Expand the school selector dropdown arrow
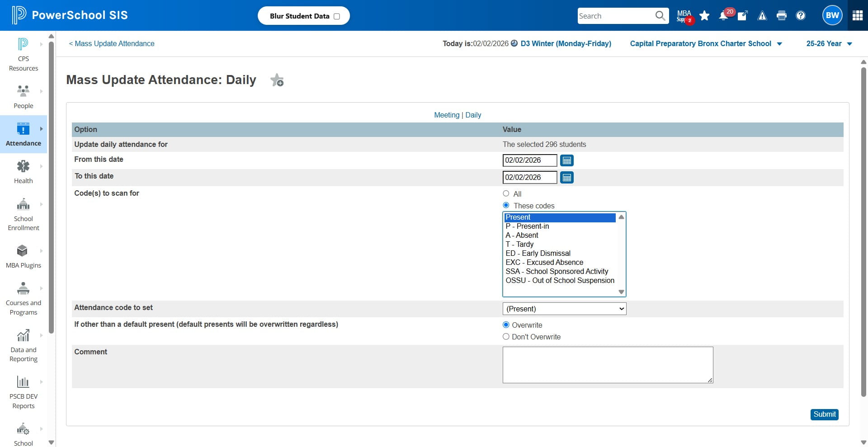Image resolution: width=868 pixels, height=447 pixels. pos(779,44)
